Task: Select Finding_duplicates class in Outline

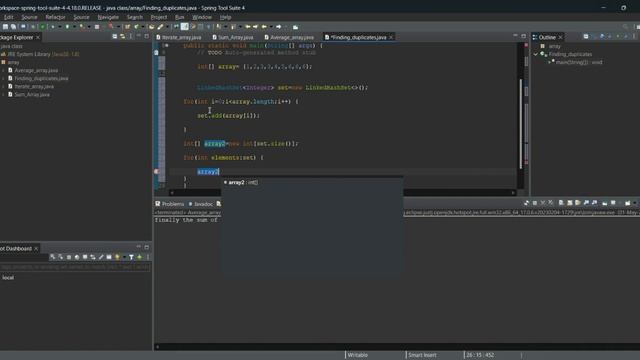Action: click(x=567, y=54)
